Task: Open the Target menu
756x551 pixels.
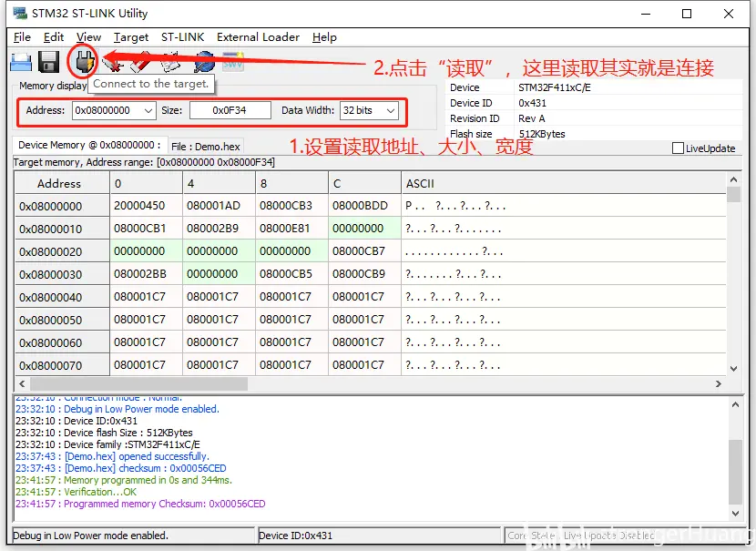Action: (131, 37)
